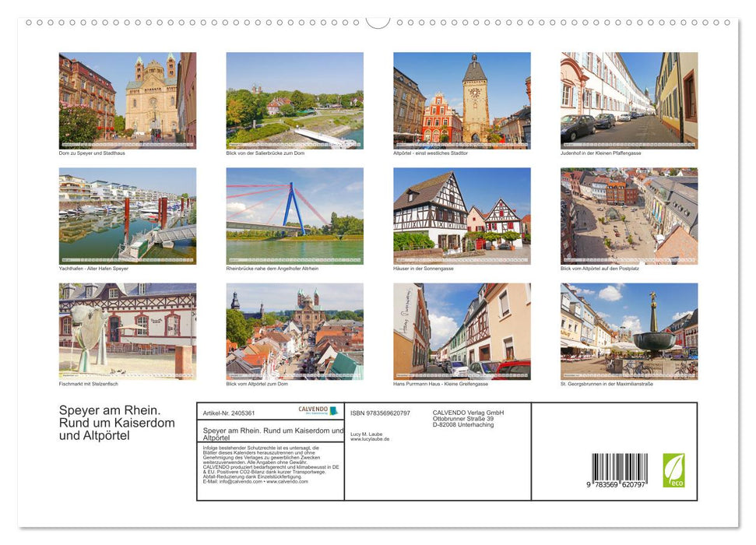Open the Blick vom Altpörtel auf den Postplatz photo
The image size is (756, 545).
pos(629,216)
